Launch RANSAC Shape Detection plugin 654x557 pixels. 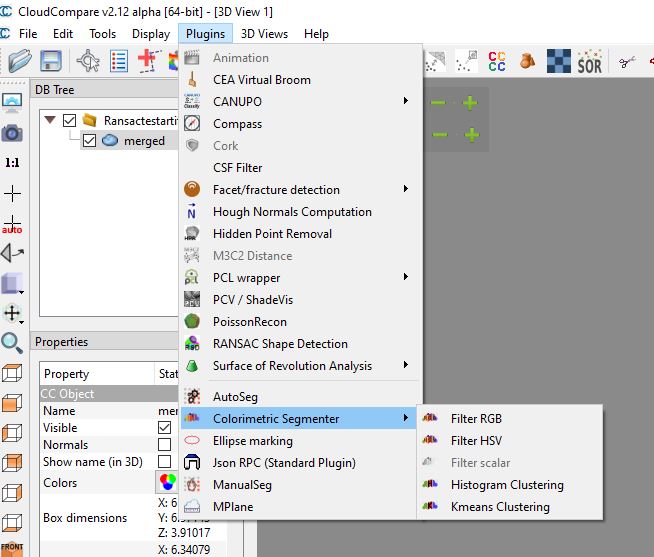(280, 343)
